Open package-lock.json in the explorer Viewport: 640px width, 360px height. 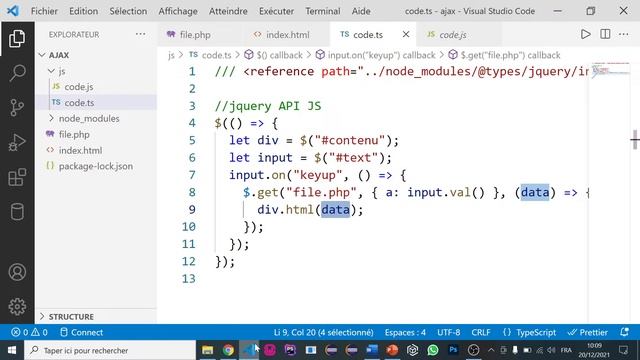96,166
